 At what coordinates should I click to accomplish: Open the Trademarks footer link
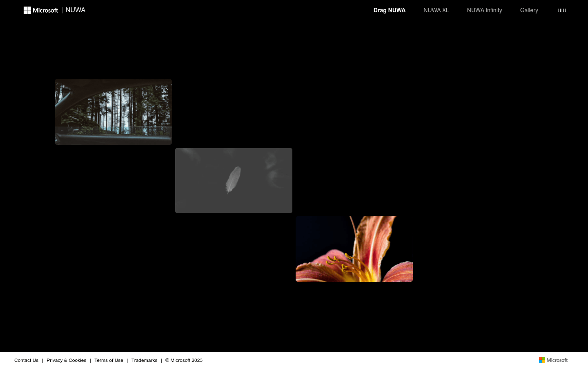144,360
